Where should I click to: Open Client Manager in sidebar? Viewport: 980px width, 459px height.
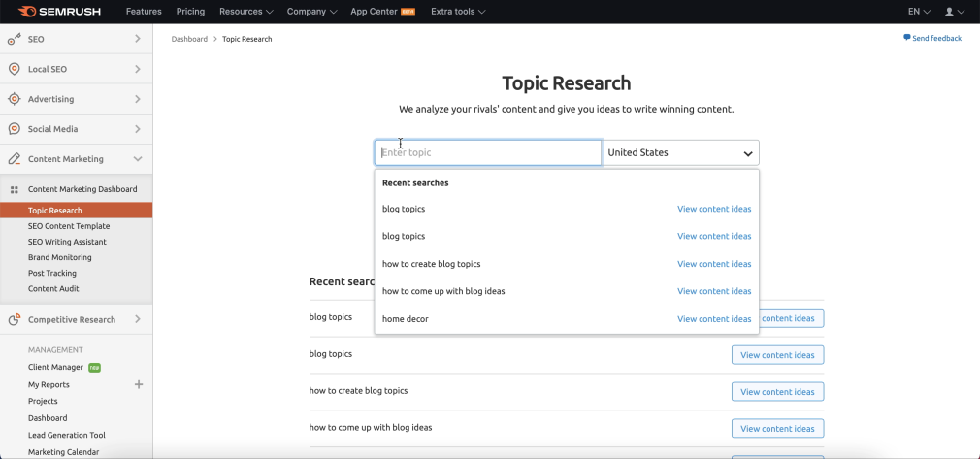click(x=55, y=367)
